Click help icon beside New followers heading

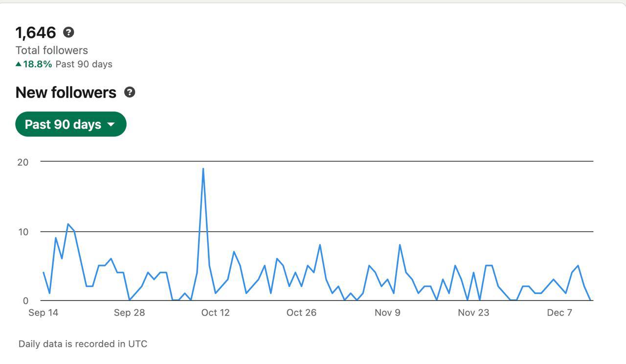pos(130,92)
